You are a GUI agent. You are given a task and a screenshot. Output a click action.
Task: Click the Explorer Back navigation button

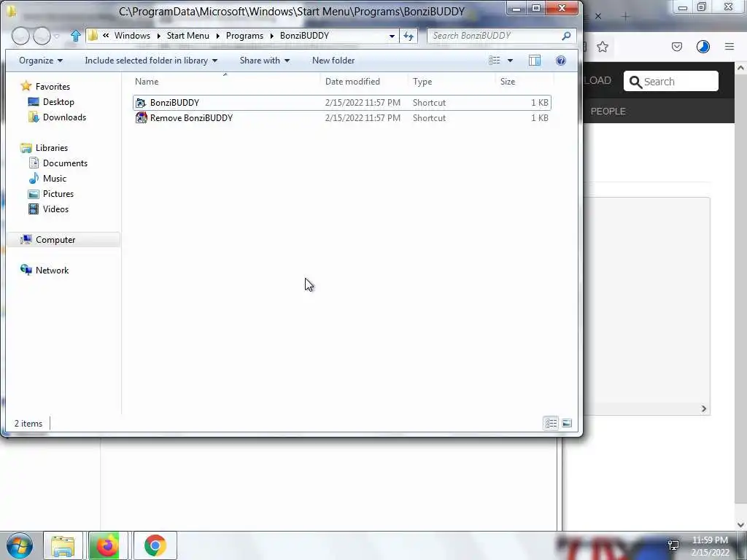click(20, 36)
